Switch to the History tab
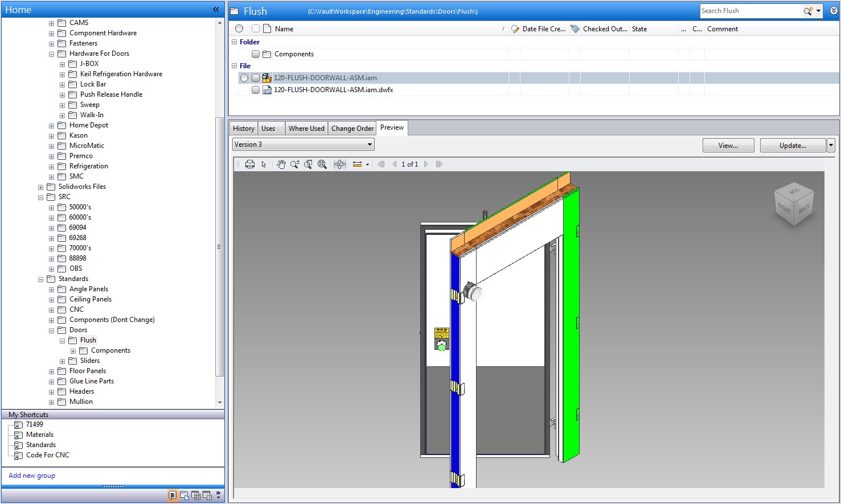Viewport: 841px width, 504px height. (243, 127)
